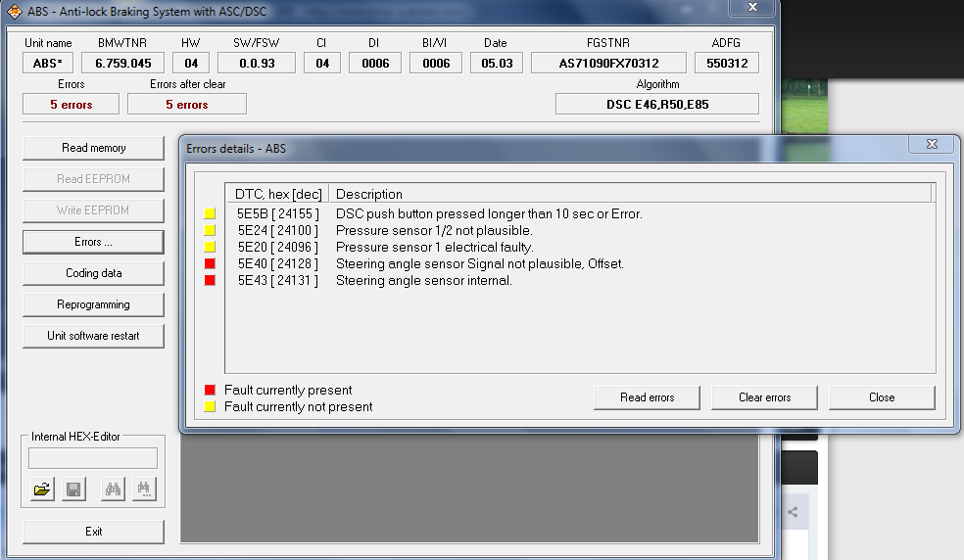Click yellow status square for 5E20

point(210,247)
